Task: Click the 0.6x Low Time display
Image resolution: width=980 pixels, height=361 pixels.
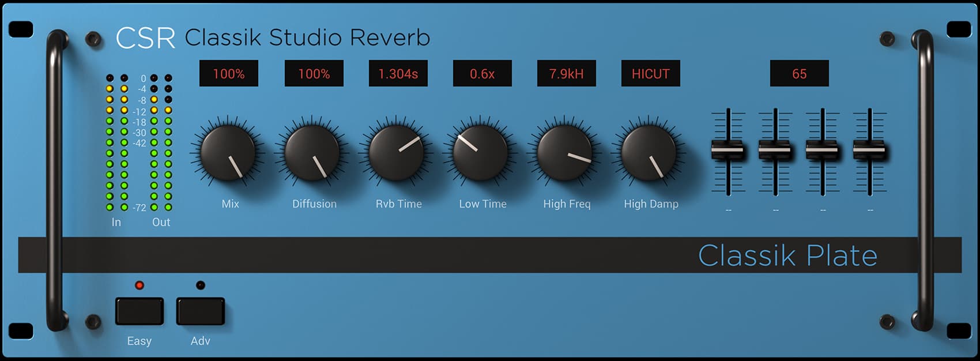Action: point(483,74)
